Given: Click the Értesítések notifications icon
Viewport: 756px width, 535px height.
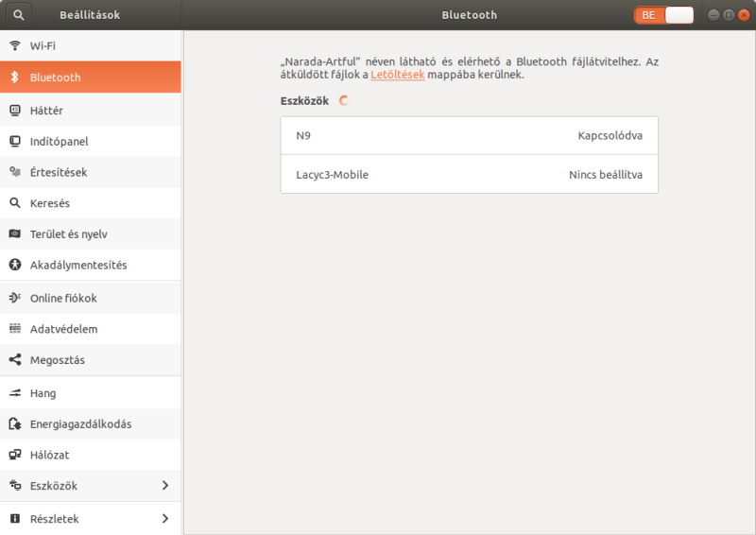Looking at the screenshot, I should point(15,172).
